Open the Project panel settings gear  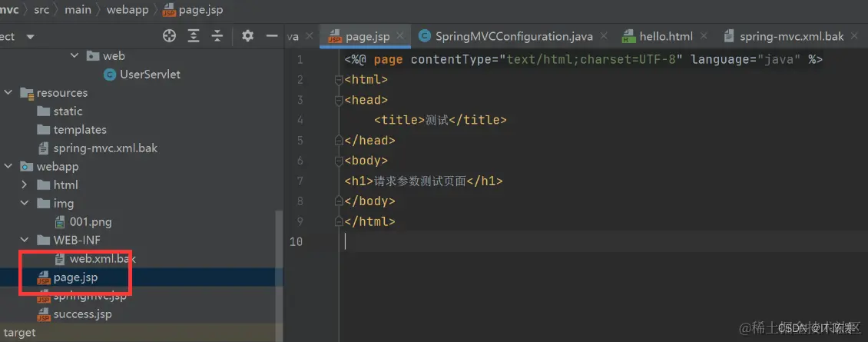247,36
